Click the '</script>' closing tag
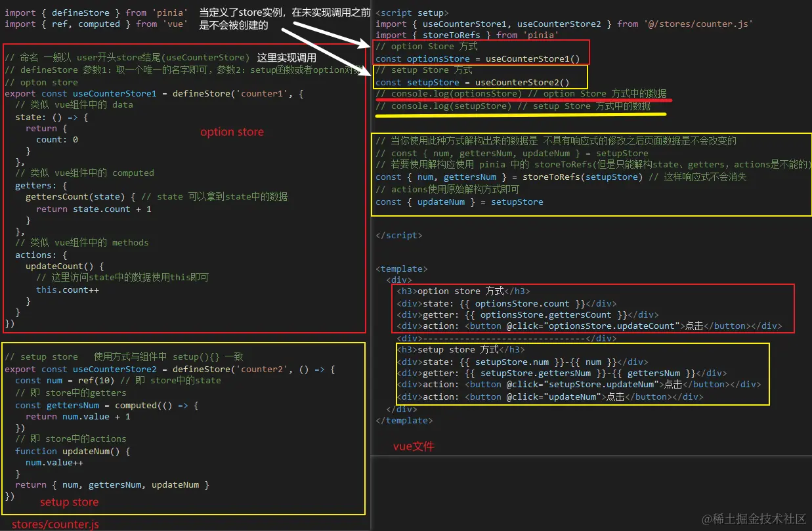 click(x=399, y=236)
